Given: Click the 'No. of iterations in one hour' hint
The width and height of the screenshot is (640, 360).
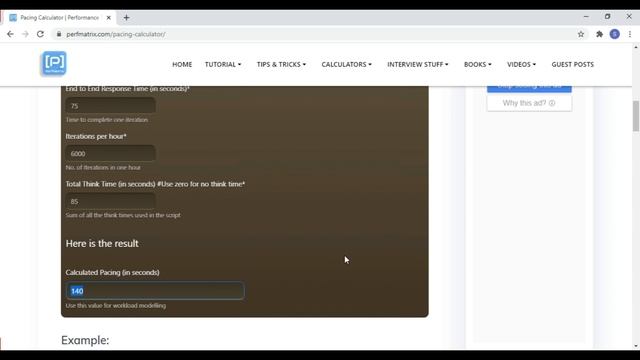Looking at the screenshot, I should coord(103,167).
